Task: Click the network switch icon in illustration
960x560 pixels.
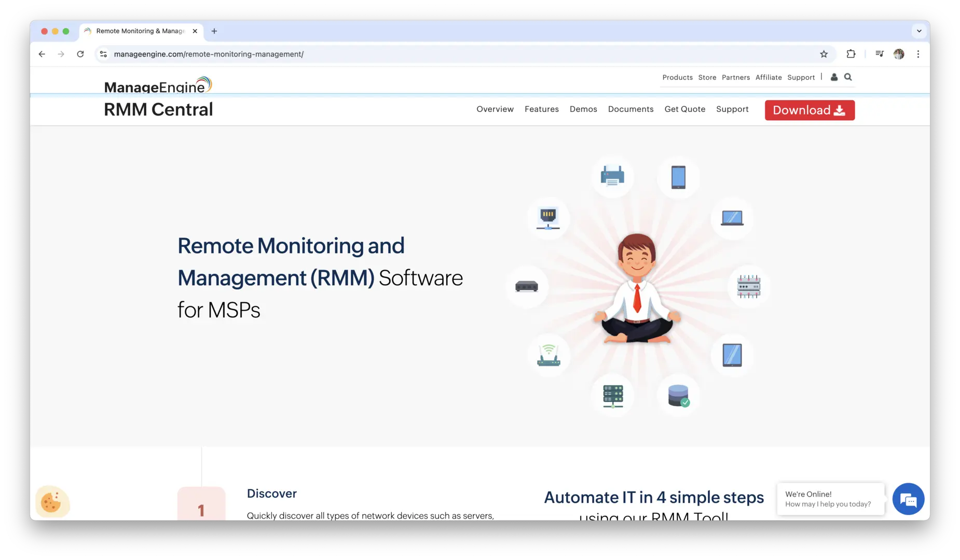Action: click(x=527, y=286)
